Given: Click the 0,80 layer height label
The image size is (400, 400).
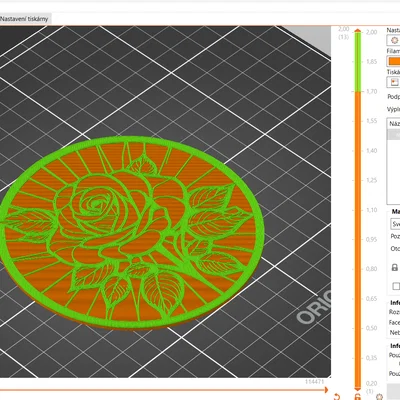Looking at the screenshot, I should pos(371,269).
